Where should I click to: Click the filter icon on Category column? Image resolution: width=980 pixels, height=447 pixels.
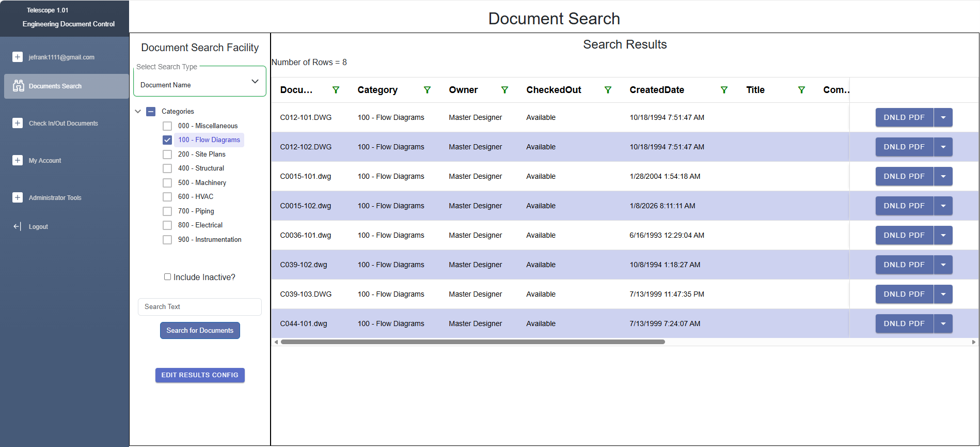(x=427, y=90)
